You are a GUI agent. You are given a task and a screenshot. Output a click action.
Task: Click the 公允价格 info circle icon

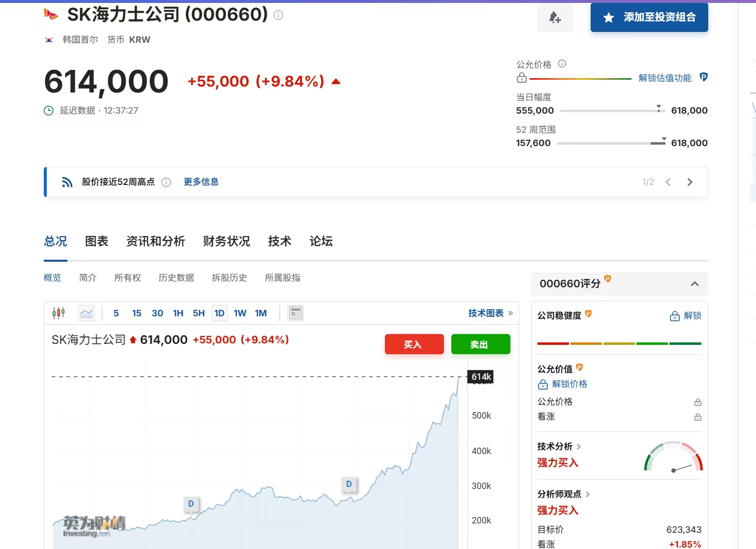[562, 63]
